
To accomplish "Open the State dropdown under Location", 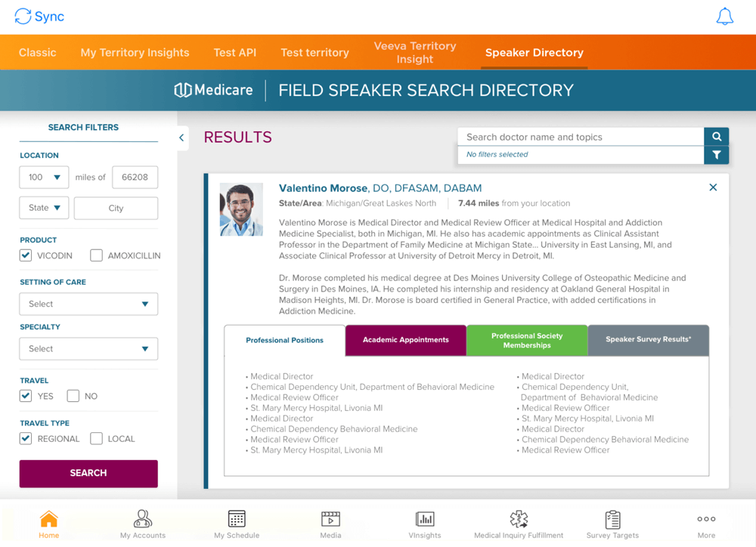I will 43,208.
